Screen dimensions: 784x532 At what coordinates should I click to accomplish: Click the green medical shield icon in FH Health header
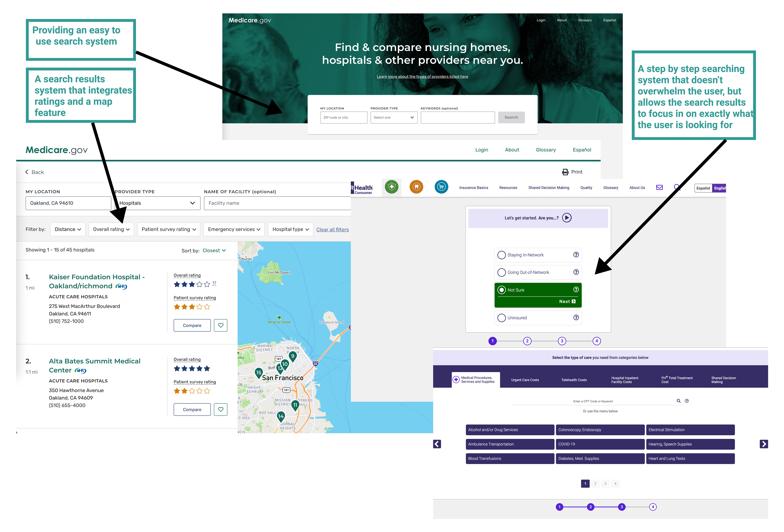tap(391, 187)
